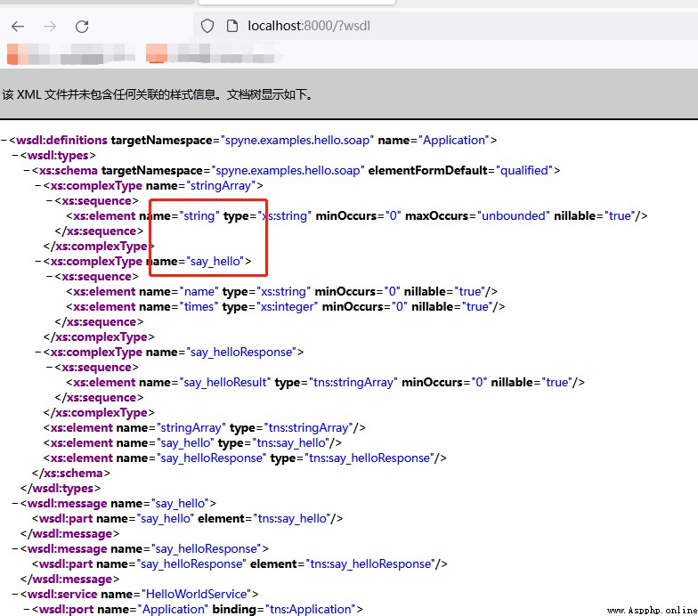Click the "xs:integer" type value
The image size is (698, 616).
(x=287, y=306)
